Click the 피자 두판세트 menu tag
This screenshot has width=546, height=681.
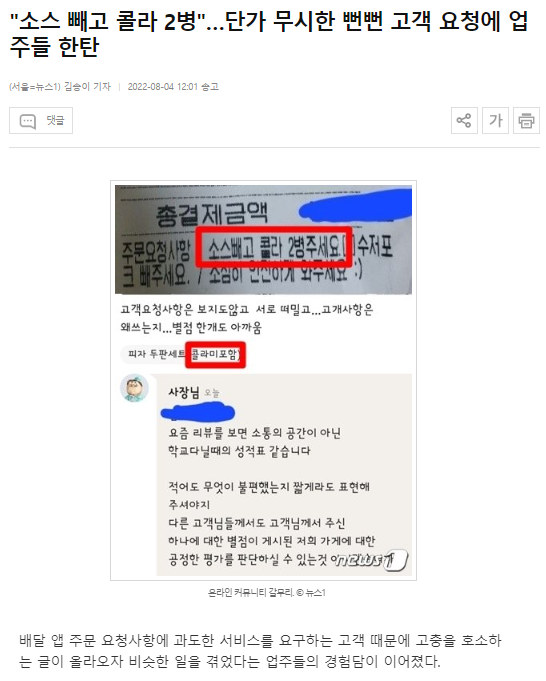point(156,354)
